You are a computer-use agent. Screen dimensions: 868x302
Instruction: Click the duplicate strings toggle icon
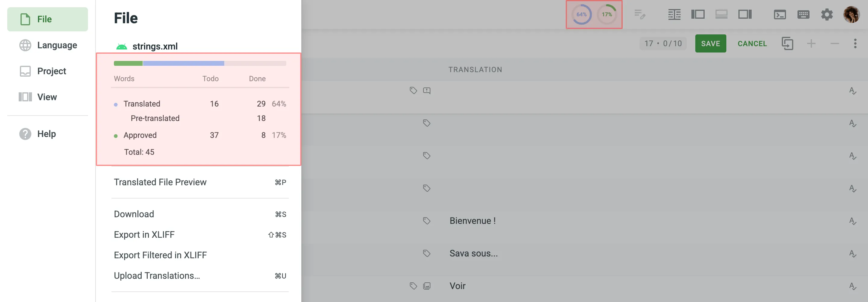point(788,43)
